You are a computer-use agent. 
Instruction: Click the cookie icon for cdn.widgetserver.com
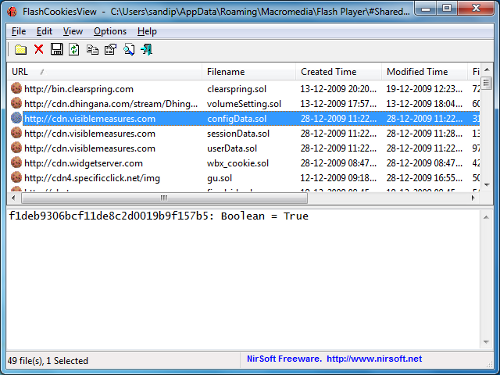16,162
